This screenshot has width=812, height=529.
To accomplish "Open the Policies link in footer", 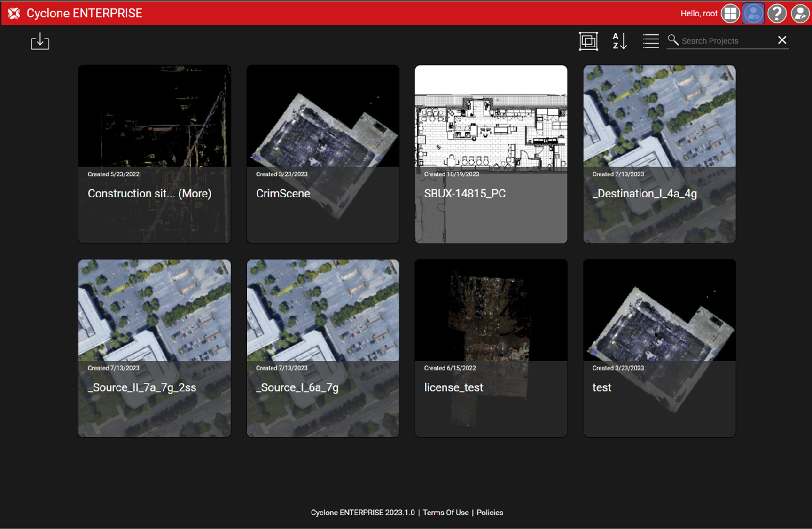I will [490, 513].
